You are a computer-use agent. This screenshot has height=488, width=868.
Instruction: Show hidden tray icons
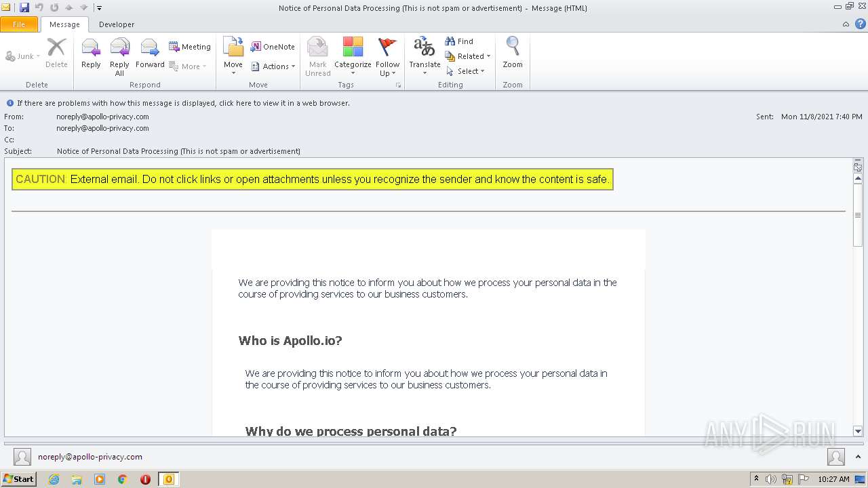pos(756,479)
